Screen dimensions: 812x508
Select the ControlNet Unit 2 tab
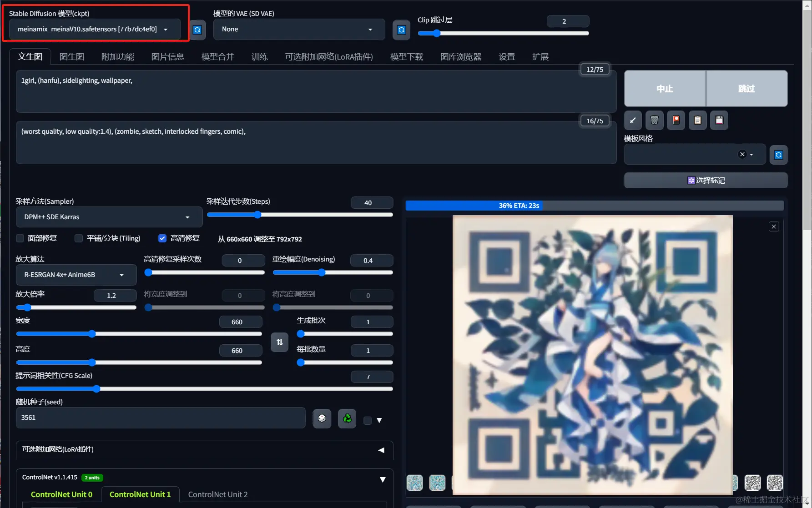tap(218, 494)
